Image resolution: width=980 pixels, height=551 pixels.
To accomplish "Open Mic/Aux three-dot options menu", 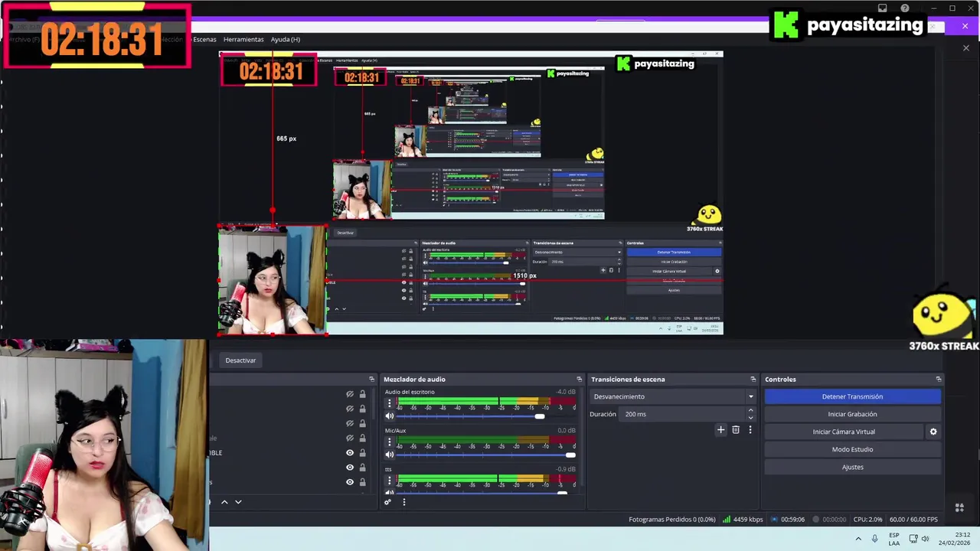I will coord(389,442).
